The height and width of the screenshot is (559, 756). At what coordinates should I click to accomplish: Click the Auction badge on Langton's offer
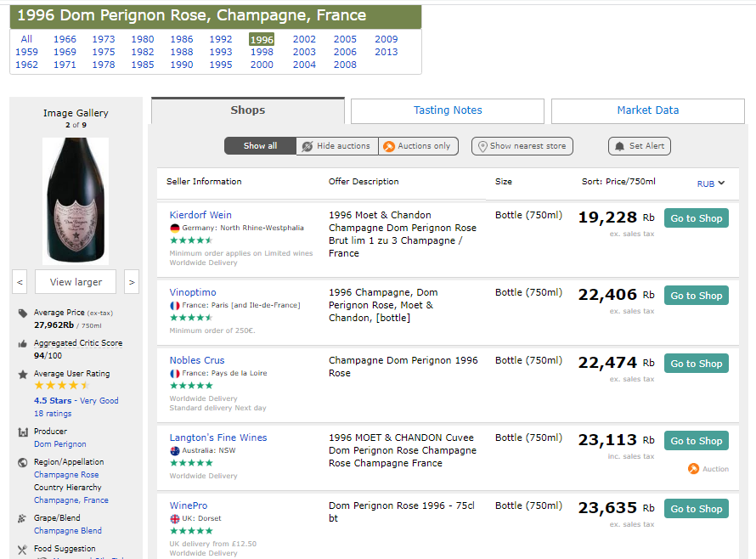tap(708, 469)
